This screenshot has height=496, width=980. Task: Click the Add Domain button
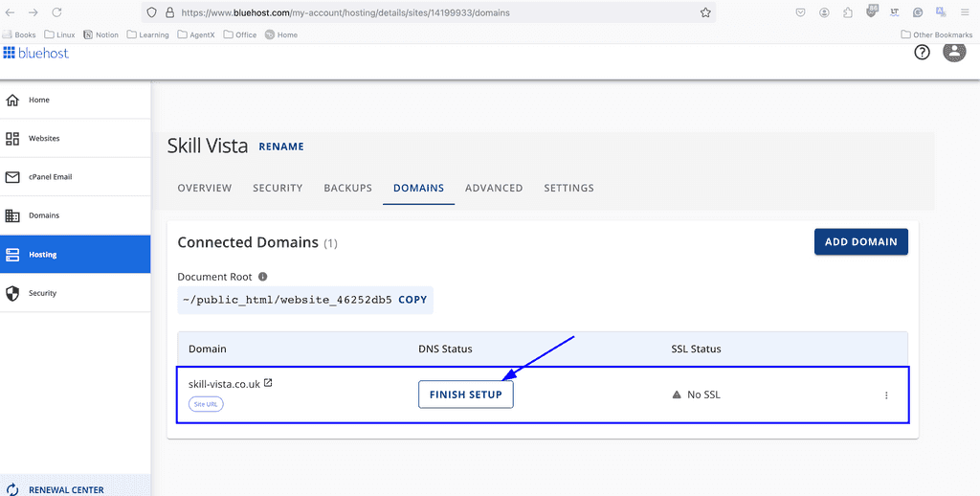pyautogui.click(x=860, y=242)
